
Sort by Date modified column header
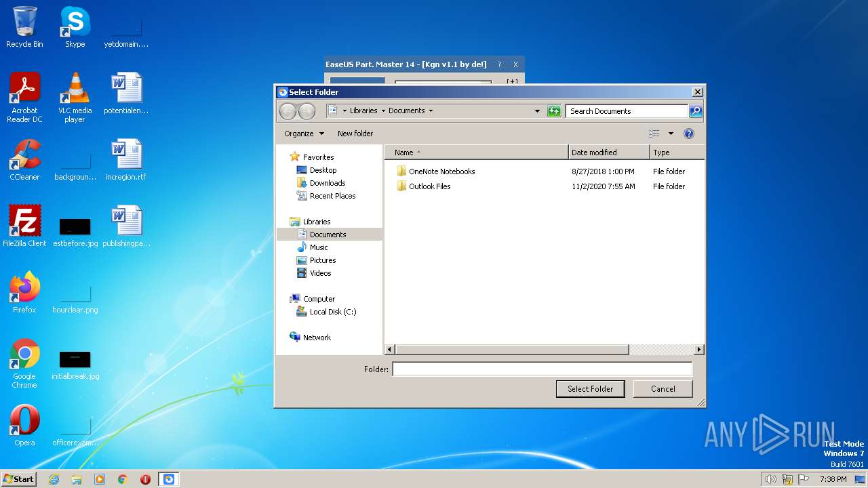609,152
